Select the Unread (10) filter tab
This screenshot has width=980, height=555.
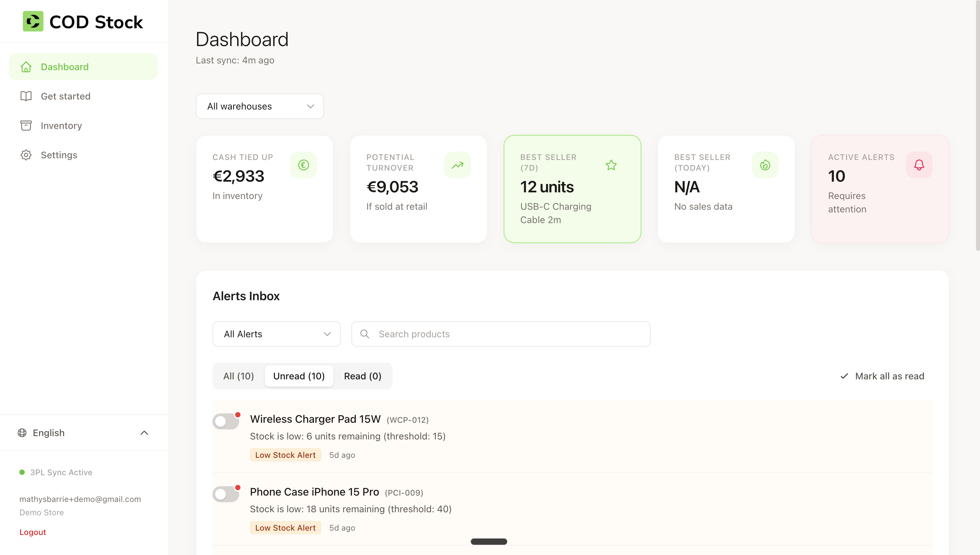click(x=299, y=376)
